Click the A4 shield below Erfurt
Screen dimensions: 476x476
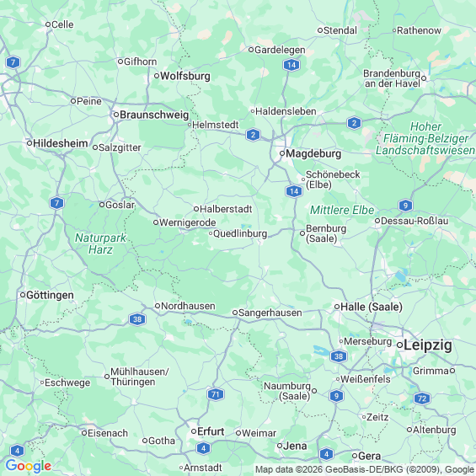click(203, 448)
